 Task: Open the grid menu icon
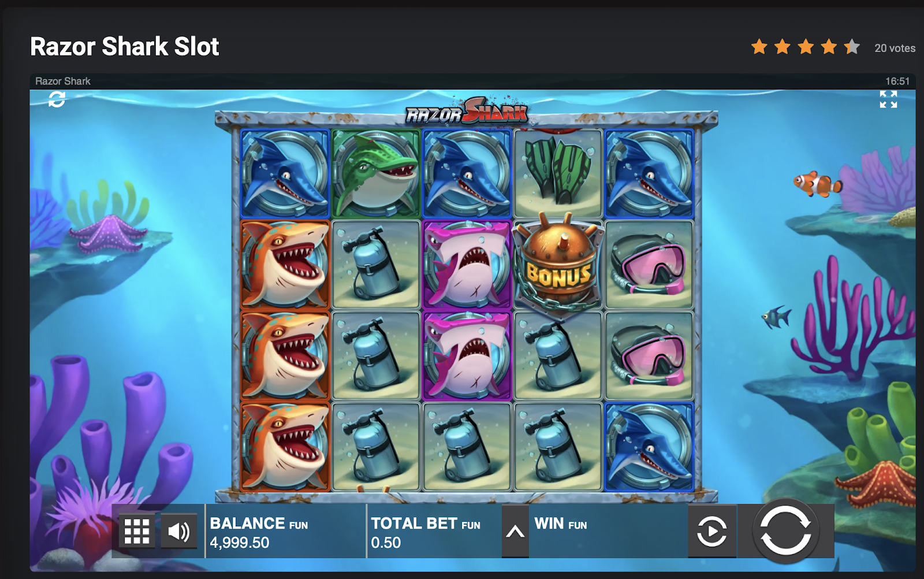click(x=137, y=531)
